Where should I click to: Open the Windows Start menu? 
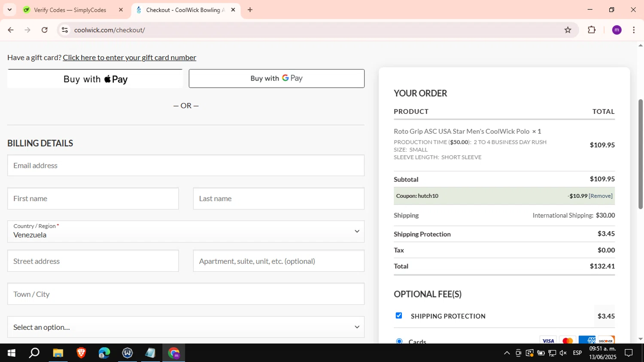pyautogui.click(x=11, y=353)
